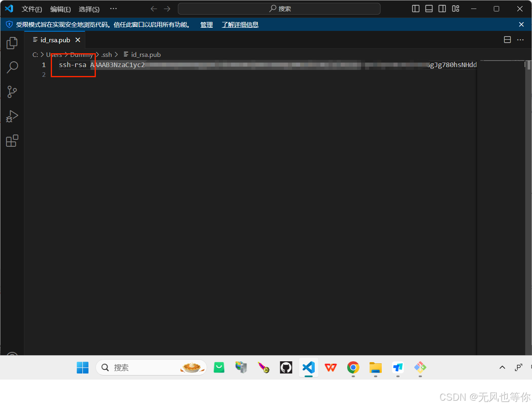The height and width of the screenshot is (406, 532).
Task: Toggle the secondary side bar
Action: click(x=442, y=9)
